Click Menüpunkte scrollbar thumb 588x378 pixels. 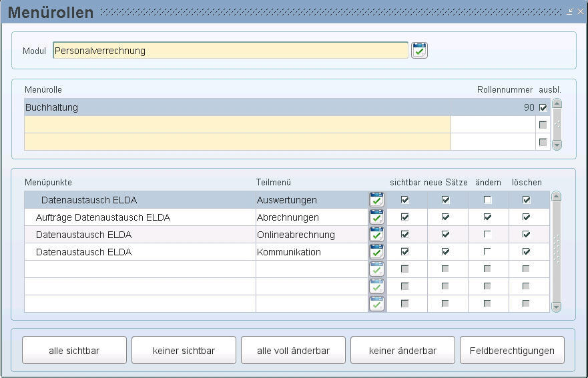557,251
